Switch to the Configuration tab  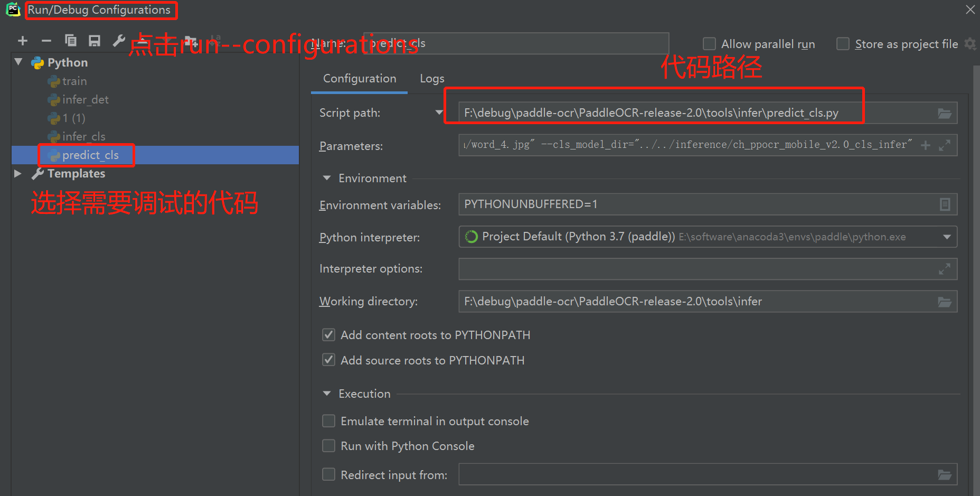point(359,78)
